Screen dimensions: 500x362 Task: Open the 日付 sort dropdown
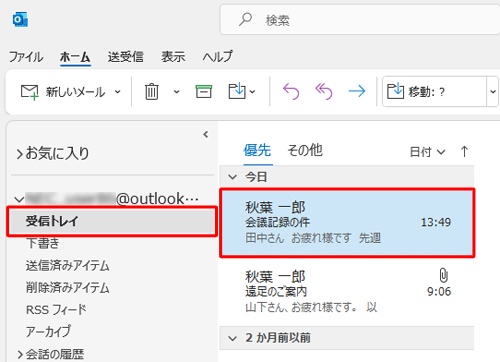point(427,152)
